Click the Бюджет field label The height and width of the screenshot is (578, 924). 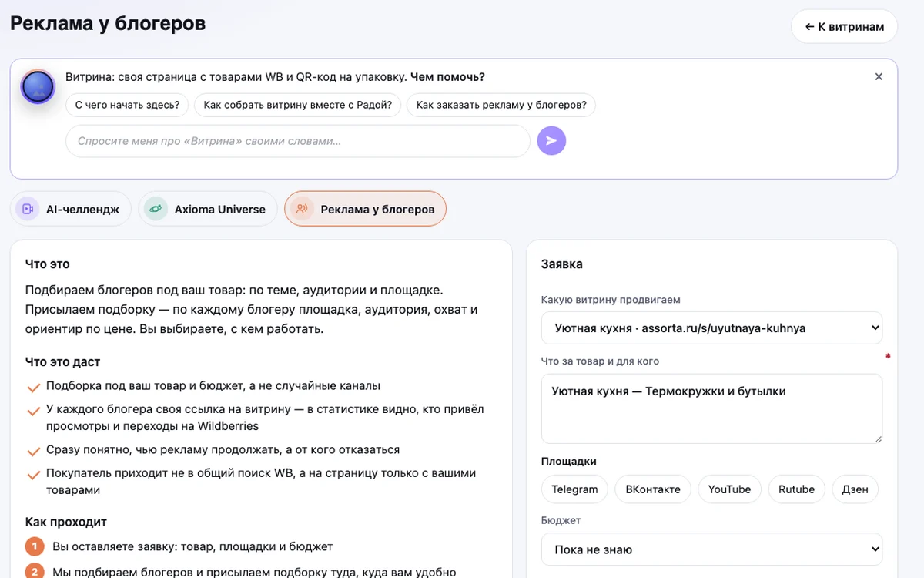pyautogui.click(x=561, y=520)
